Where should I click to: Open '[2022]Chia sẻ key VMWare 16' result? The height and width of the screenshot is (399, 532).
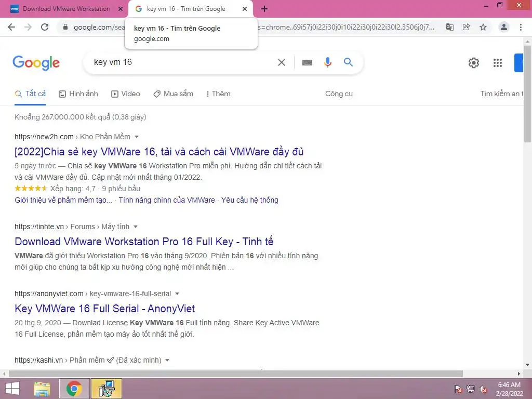[x=159, y=152]
